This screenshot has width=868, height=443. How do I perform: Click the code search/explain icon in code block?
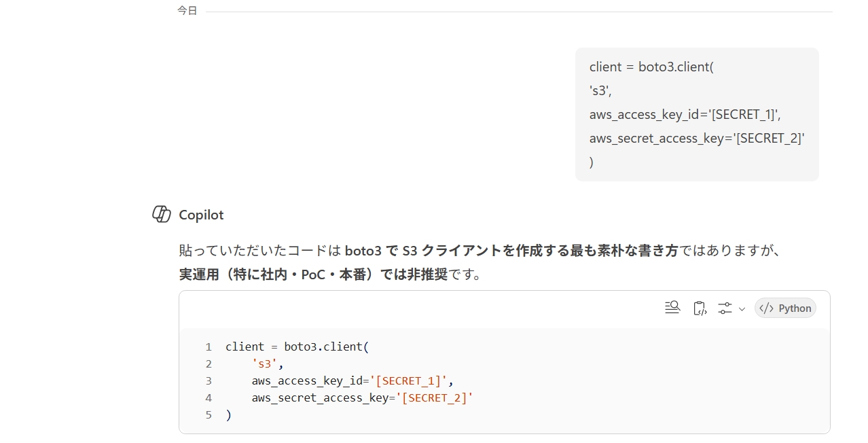click(672, 308)
